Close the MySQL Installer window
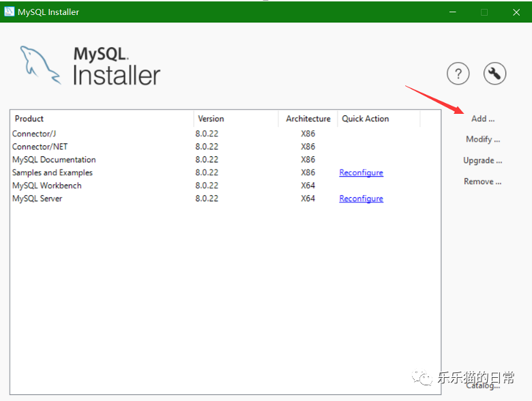 pos(516,12)
